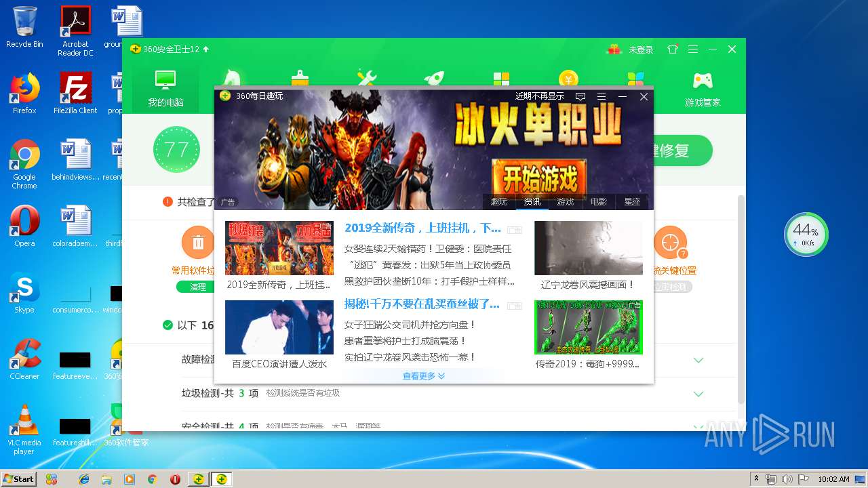The width and height of the screenshot is (868, 488).
Task: Open Firefox desktop shortcut
Action: pos(24,94)
